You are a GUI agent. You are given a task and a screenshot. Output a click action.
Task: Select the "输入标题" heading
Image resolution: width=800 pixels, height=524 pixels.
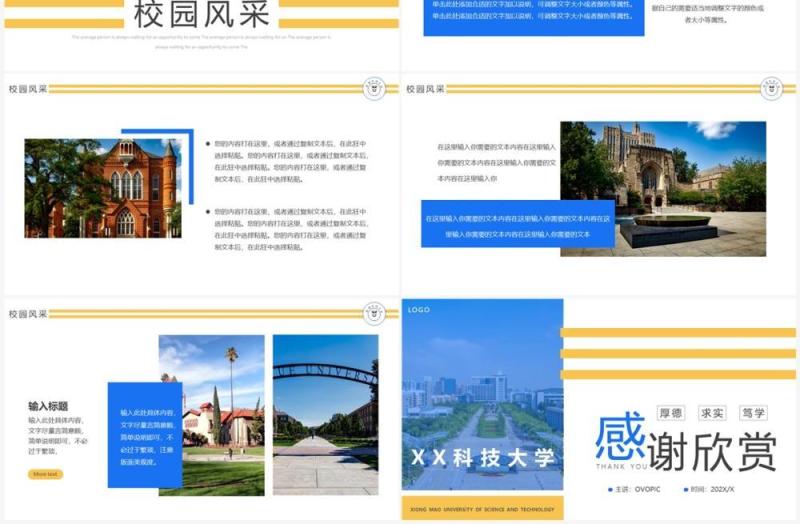(x=48, y=406)
